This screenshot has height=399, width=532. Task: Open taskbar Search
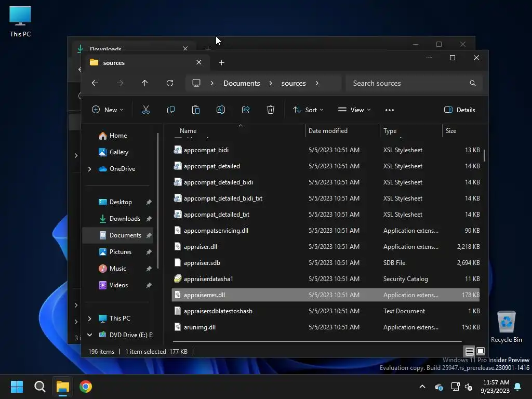coord(39,387)
